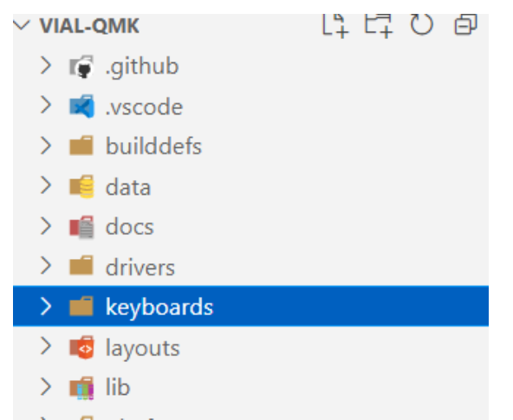The height and width of the screenshot is (420, 513).
Task: Click the lib folder icon
Action: [x=81, y=388]
